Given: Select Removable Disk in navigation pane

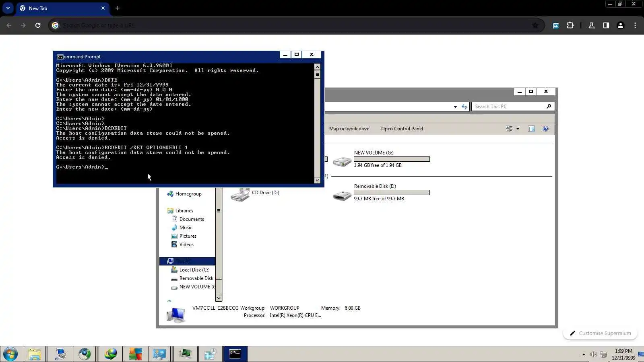Looking at the screenshot, I should (192, 278).
